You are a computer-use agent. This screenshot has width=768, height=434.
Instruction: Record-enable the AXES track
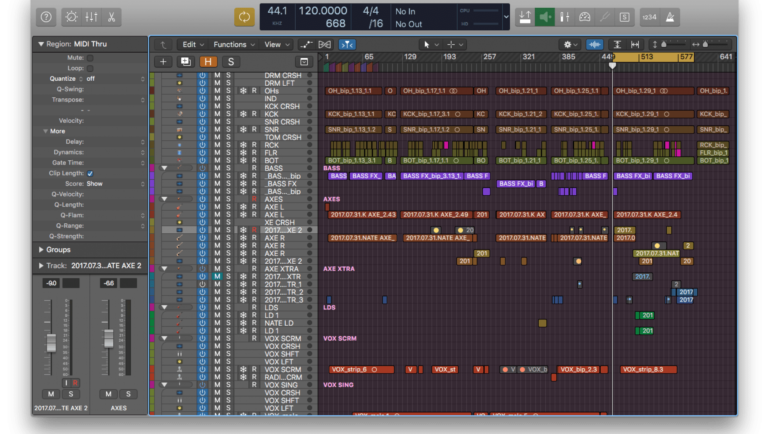pyautogui.click(x=254, y=199)
